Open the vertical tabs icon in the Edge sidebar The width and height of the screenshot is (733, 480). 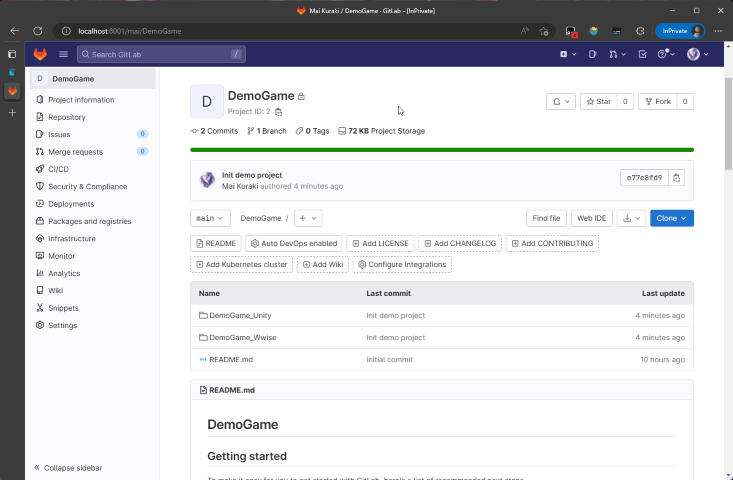click(x=12, y=54)
